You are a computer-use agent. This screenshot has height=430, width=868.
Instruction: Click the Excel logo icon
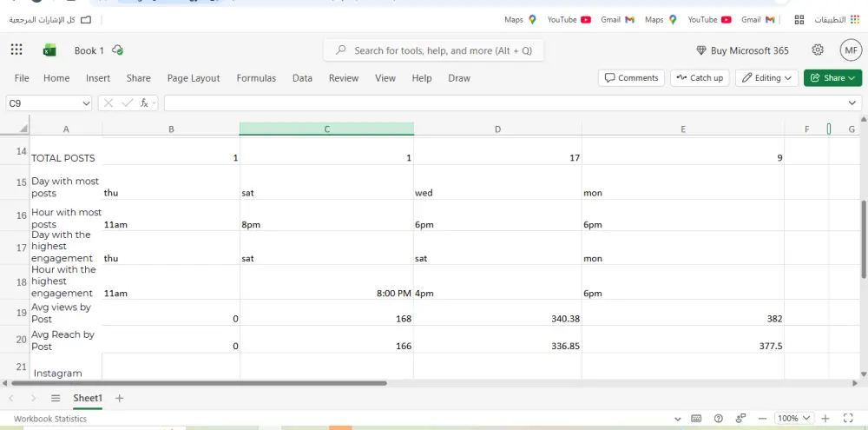pos(49,50)
